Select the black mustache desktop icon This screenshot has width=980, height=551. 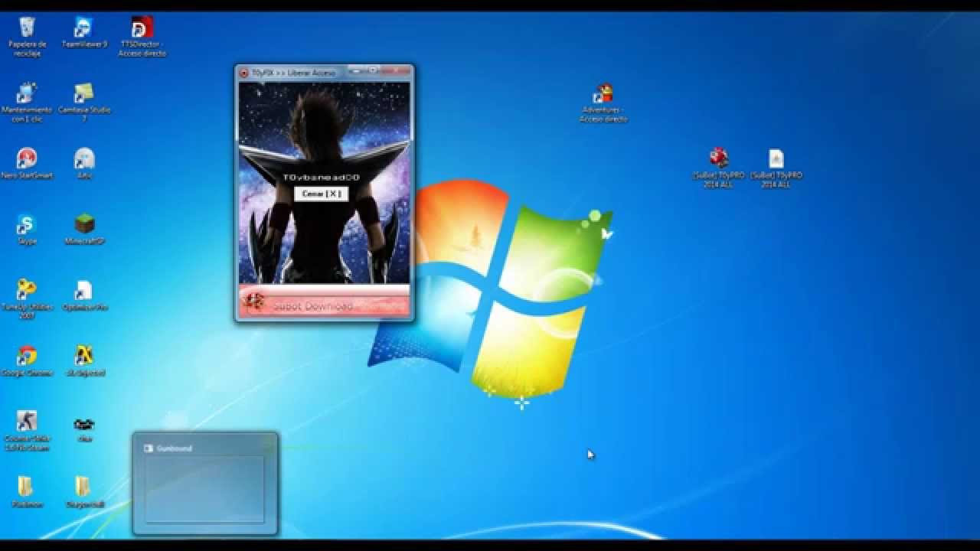click(84, 423)
